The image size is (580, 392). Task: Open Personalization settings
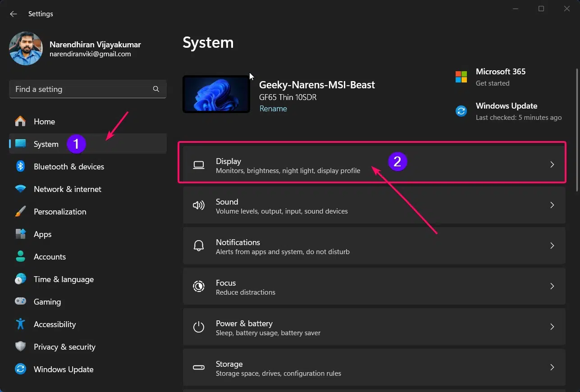88,212
